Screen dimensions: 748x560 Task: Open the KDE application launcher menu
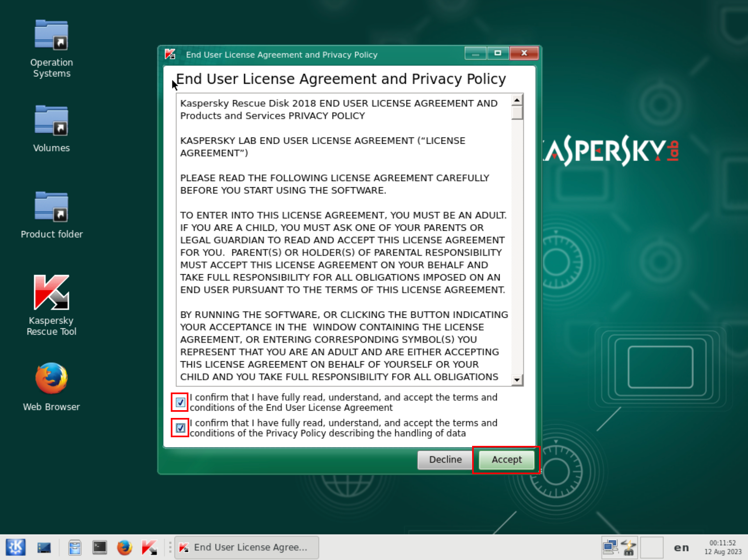(16, 547)
